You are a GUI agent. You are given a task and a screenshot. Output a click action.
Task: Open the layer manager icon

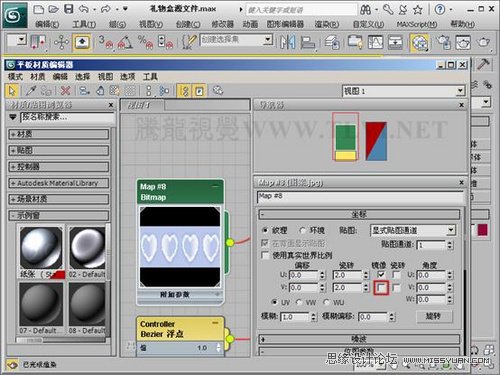(332, 42)
